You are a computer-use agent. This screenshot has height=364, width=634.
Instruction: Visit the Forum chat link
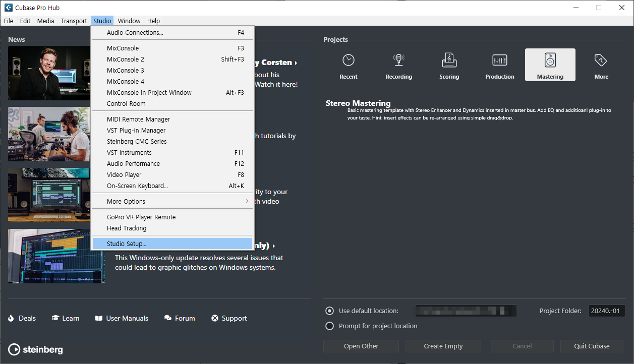click(x=180, y=318)
